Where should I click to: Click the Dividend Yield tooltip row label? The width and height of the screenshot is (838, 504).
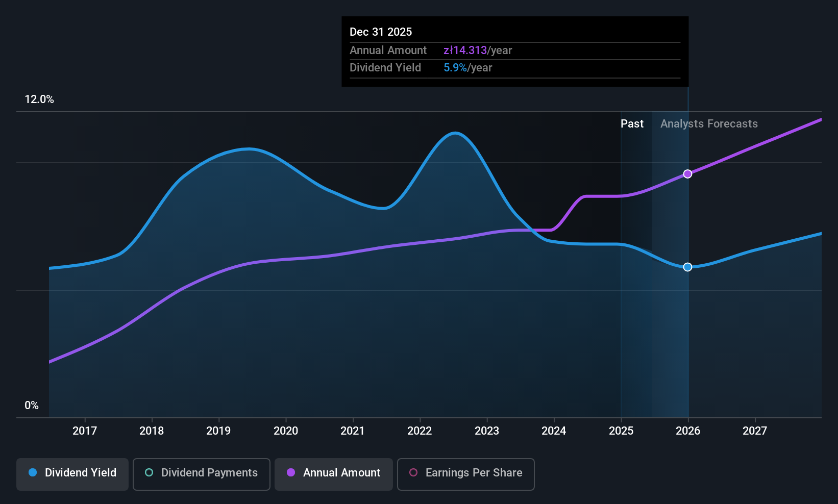click(x=385, y=67)
